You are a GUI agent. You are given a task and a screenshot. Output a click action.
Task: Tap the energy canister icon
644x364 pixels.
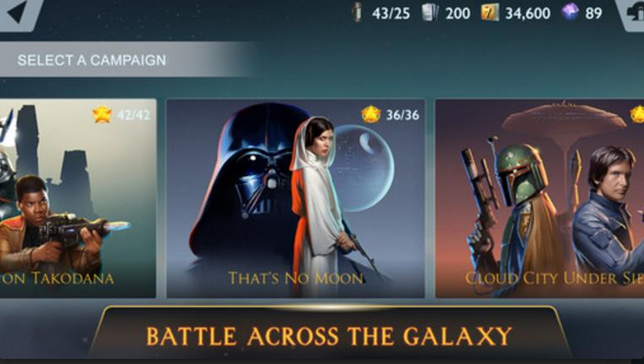[358, 13]
